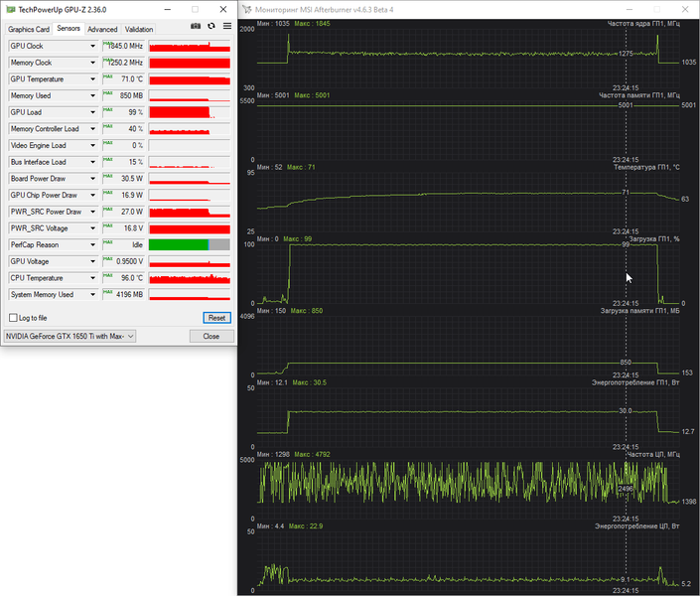Click the MAX indicator icon for GPU Load
Image resolution: width=700 pixels, height=596 pixels.
[107, 109]
